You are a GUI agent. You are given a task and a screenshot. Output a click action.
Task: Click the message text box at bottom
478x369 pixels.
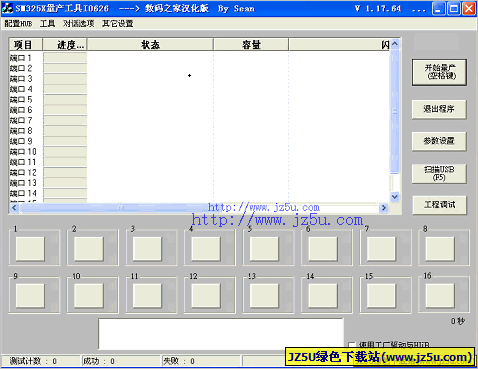[x=221, y=334]
